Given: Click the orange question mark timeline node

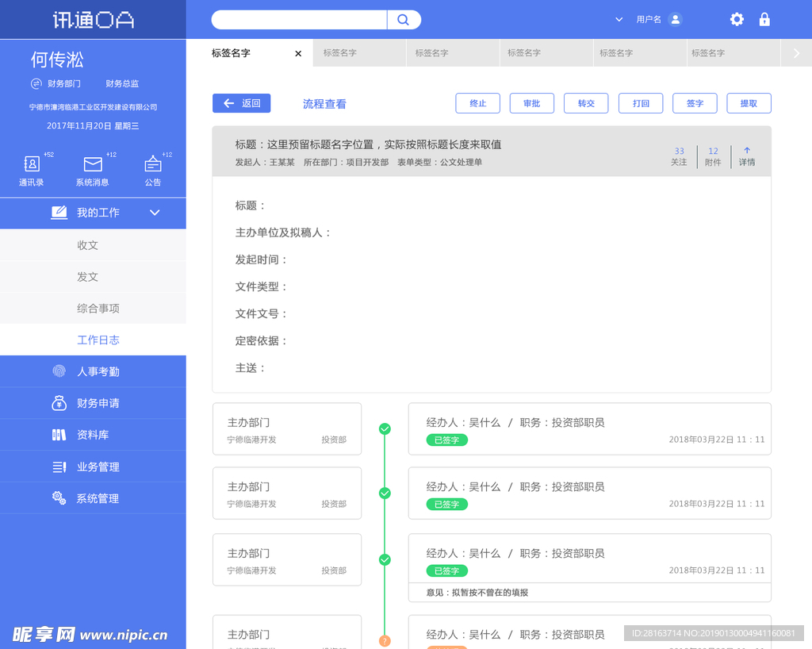Looking at the screenshot, I should click(385, 641).
